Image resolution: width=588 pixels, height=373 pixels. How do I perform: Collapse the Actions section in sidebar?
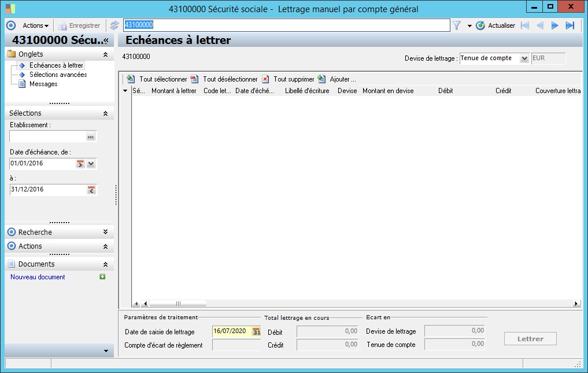[x=105, y=246]
